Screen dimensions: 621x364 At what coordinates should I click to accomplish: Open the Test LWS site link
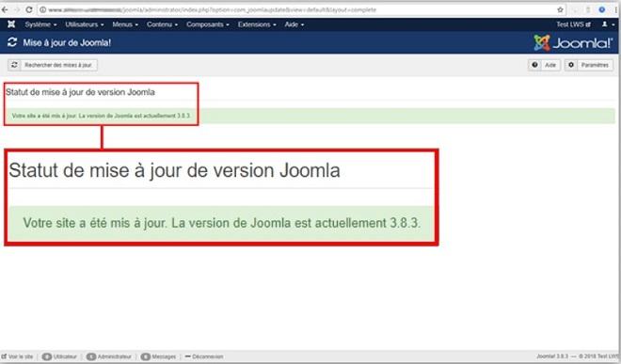coord(573,24)
